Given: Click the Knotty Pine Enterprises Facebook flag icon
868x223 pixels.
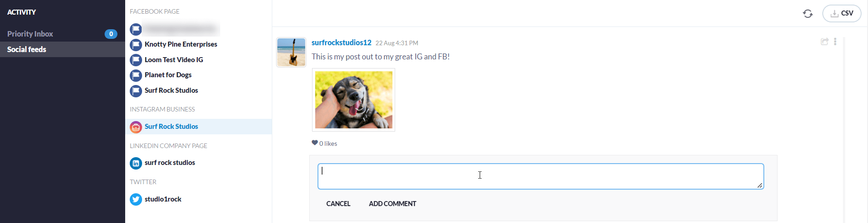Looking at the screenshot, I should click(x=136, y=45).
